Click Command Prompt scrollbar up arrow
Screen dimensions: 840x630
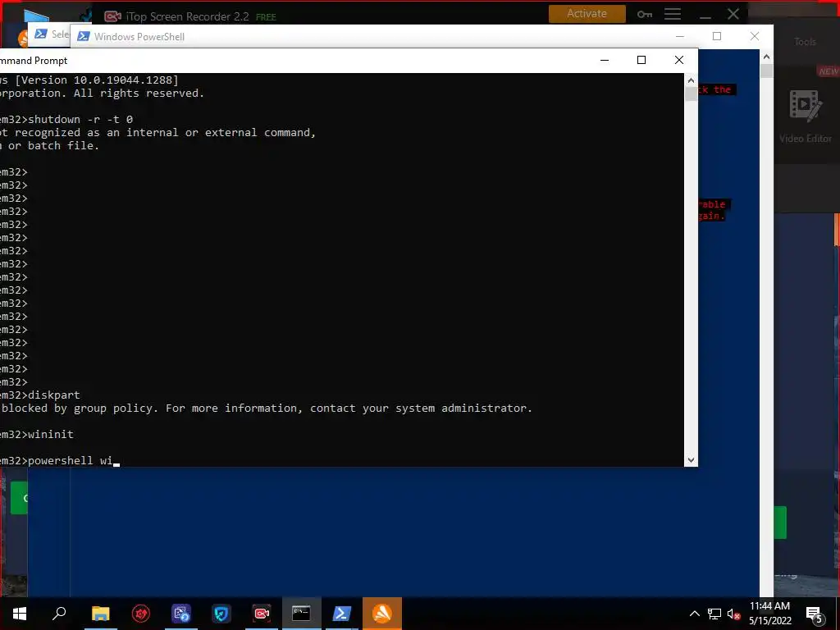click(x=691, y=80)
